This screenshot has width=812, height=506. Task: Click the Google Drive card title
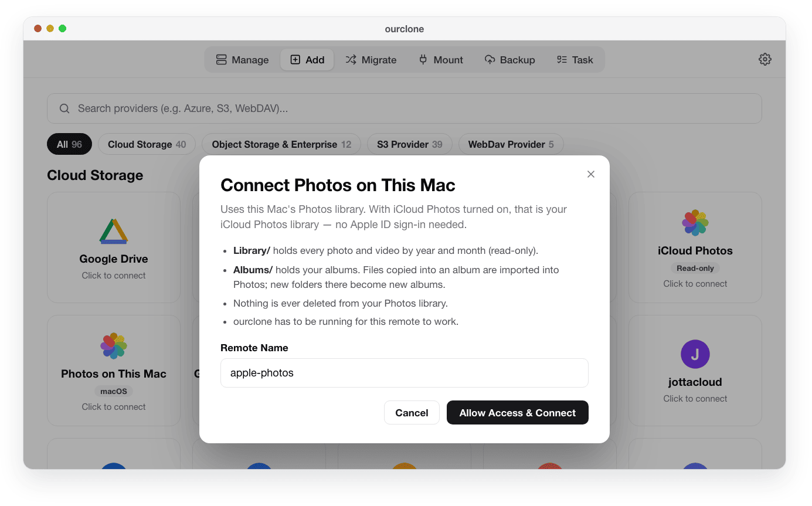coord(114,259)
